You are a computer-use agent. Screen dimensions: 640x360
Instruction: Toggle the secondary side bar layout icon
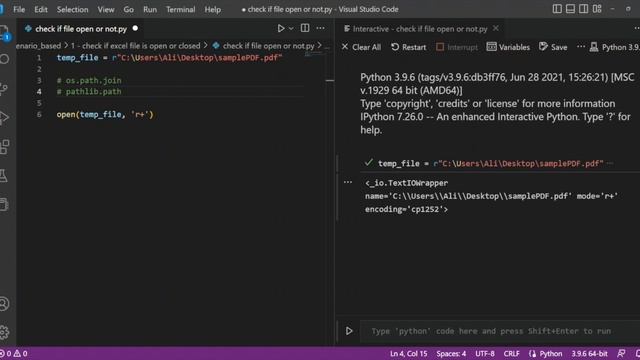(584, 9)
